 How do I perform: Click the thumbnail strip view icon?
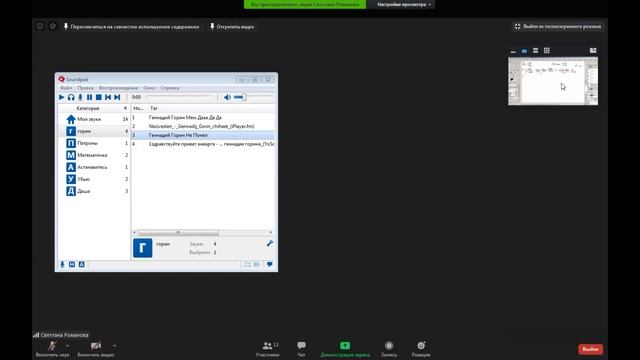point(536,51)
